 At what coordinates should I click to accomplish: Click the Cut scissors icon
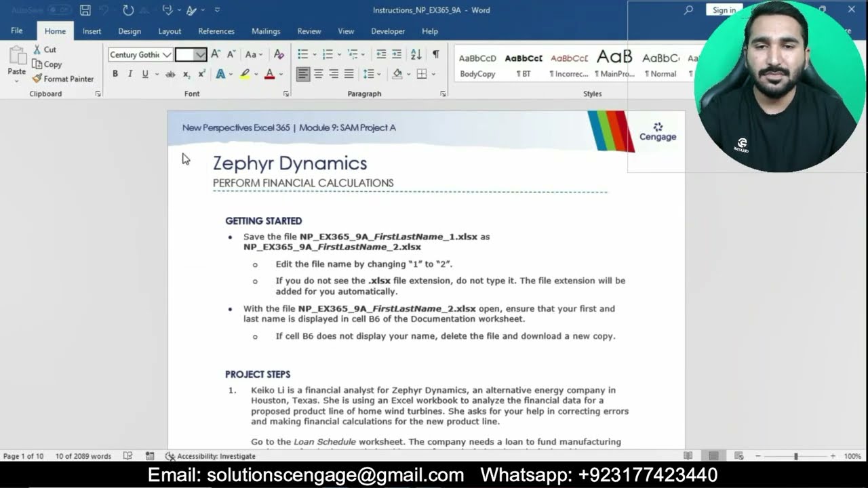[37, 49]
